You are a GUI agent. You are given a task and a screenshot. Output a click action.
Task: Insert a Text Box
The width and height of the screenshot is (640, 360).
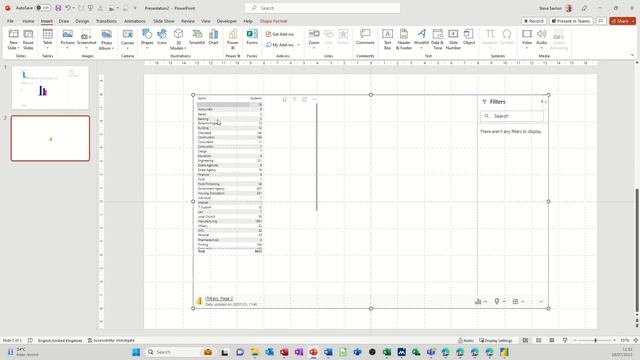(x=387, y=40)
